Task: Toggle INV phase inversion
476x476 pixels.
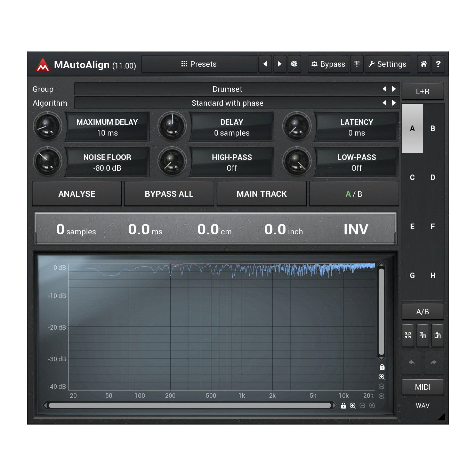Action: [356, 229]
